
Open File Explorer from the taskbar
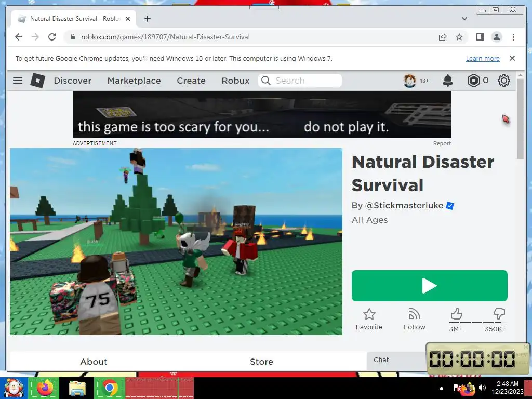(x=77, y=388)
